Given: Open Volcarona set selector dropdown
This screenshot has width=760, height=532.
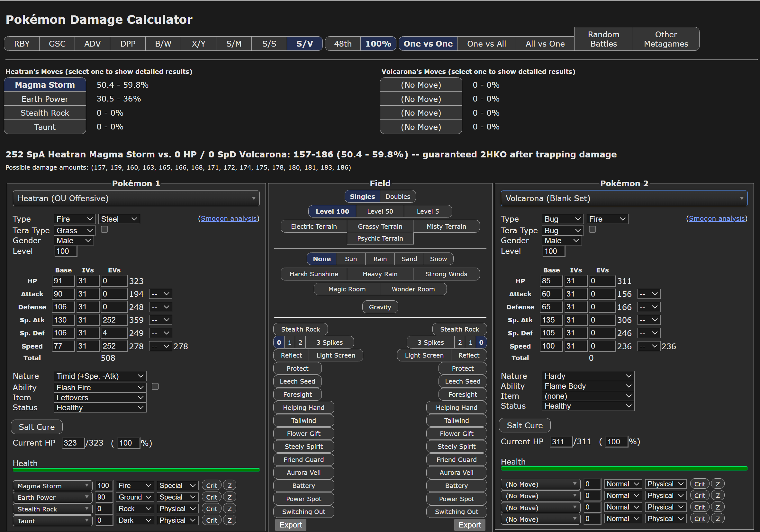Looking at the screenshot, I should [624, 198].
